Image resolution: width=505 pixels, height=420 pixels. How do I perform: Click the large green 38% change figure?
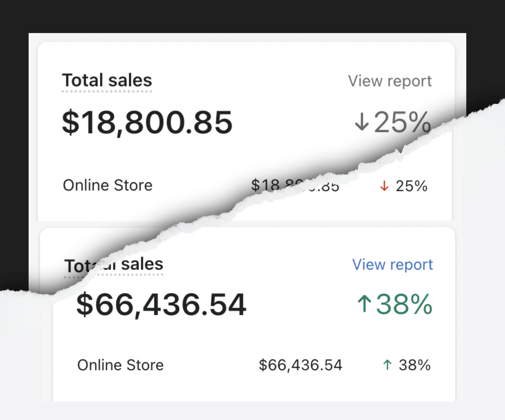[x=404, y=304]
